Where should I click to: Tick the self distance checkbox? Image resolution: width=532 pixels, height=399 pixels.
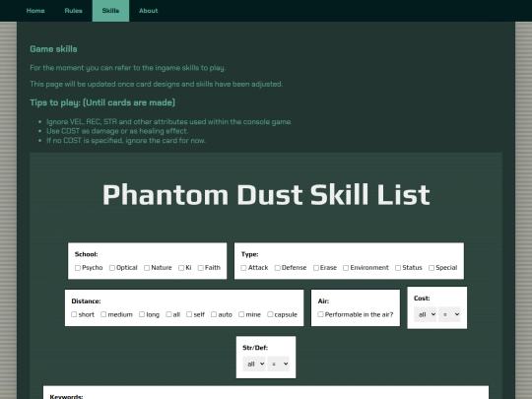[189, 314]
